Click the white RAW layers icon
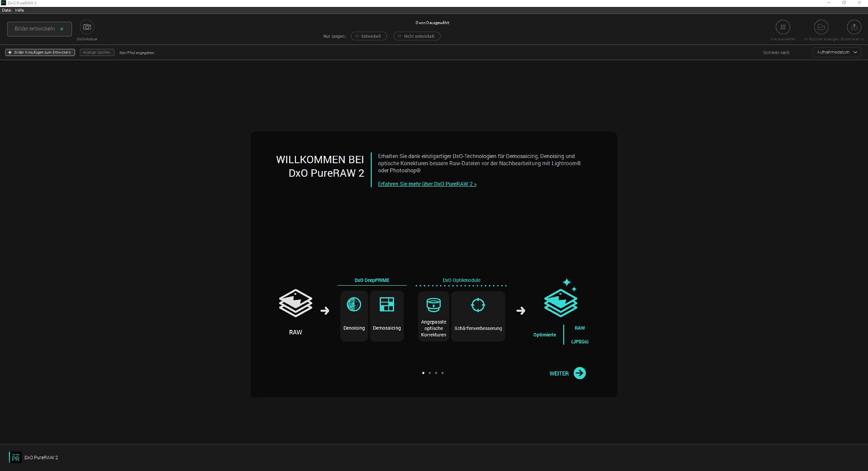This screenshot has height=471, width=868. point(296,303)
